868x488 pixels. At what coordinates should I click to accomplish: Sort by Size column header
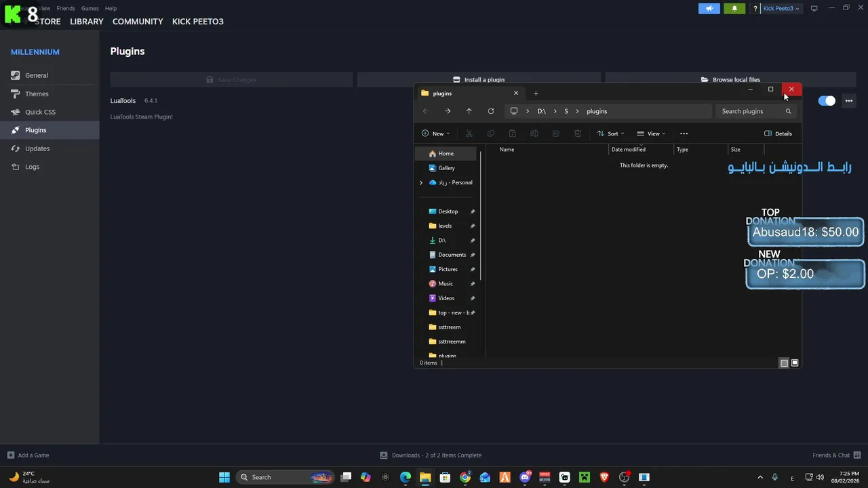[x=735, y=149]
